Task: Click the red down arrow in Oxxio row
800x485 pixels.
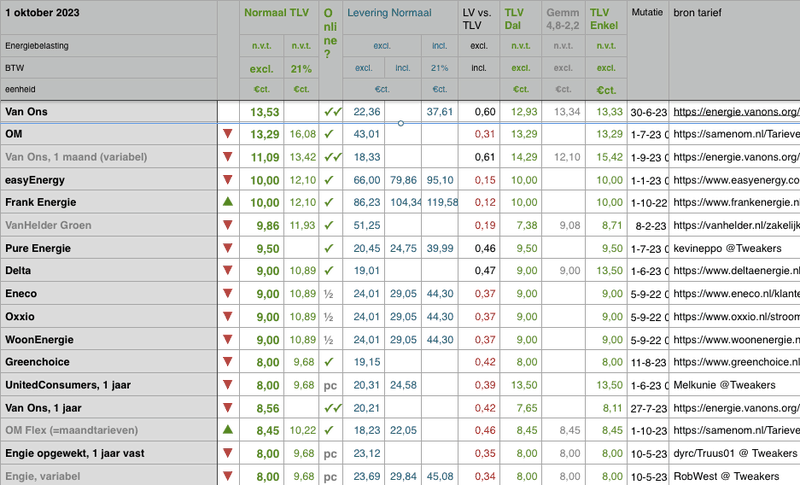Action: [228, 316]
